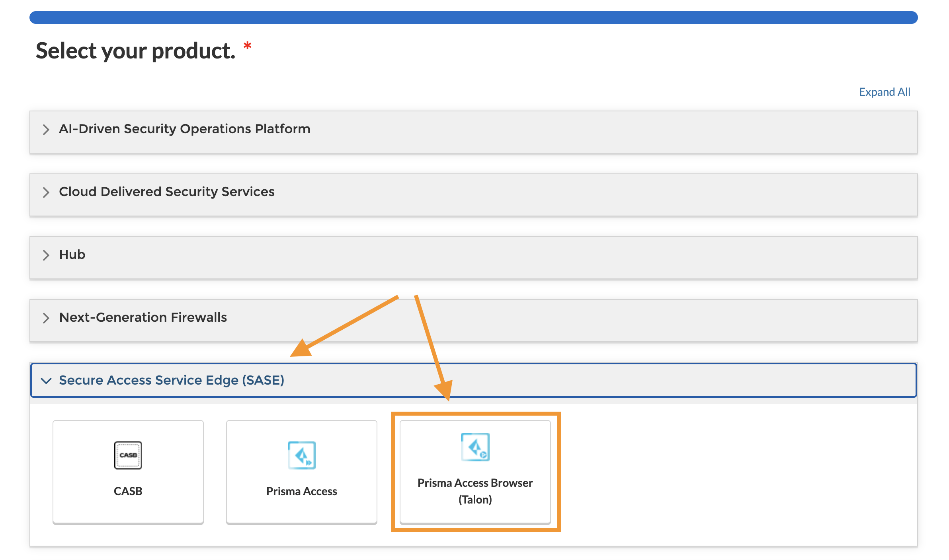Click the CASB product icon

128,455
